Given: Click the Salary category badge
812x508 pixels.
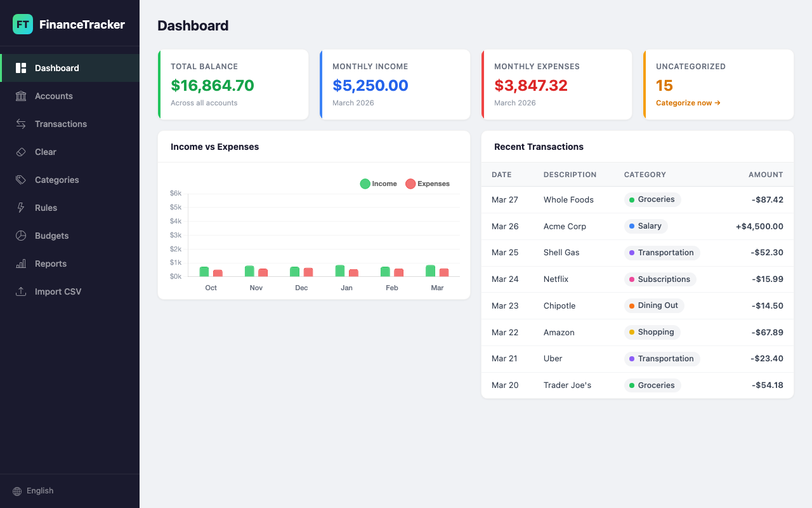Looking at the screenshot, I should coord(646,226).
